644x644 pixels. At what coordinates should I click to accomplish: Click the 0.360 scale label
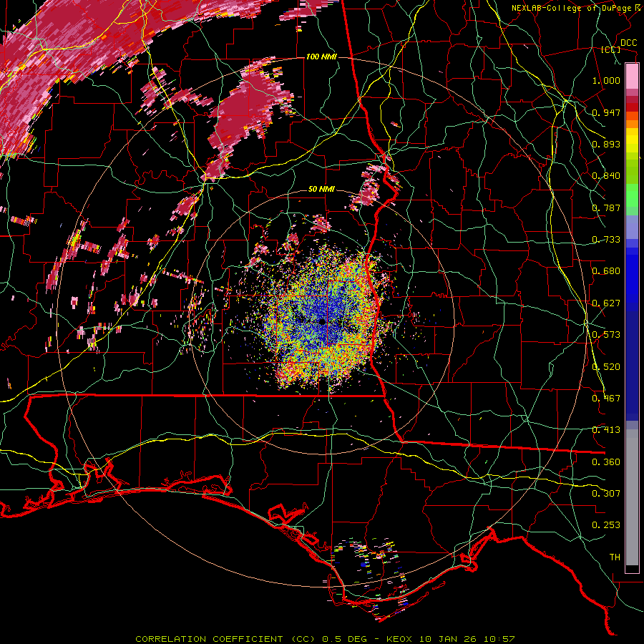(x=606, y=462)
